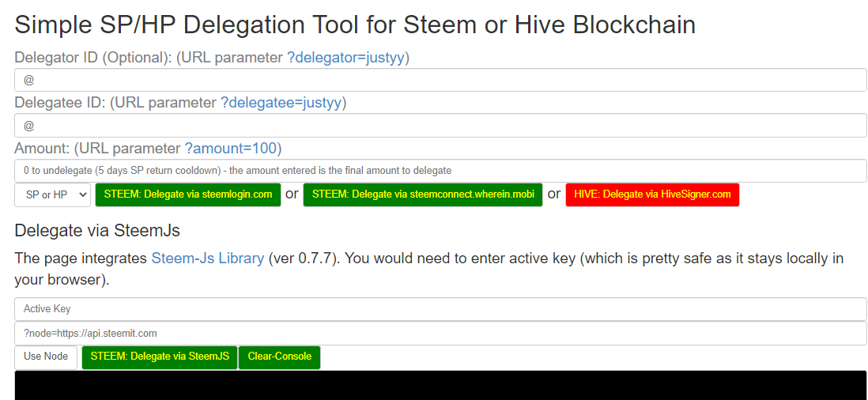The height and width of the screenshot is (400, 868).
Task: Focus the Delegator ID input field
Action: point(440,80)
